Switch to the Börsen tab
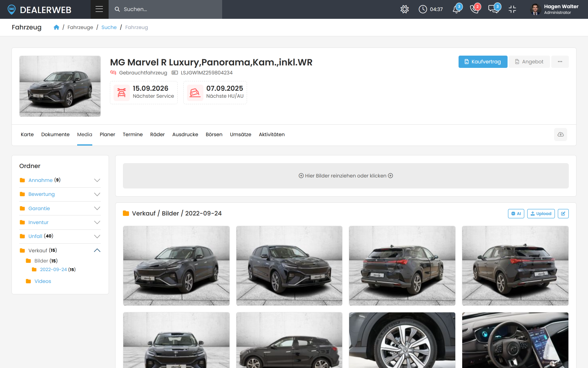Viewport: 588px width, 368px height. pos(214,135)
